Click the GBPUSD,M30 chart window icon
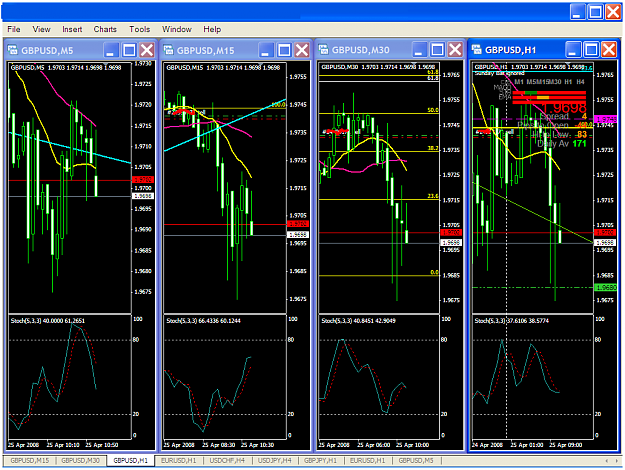This screenshot has width=625, height=470. pyautogui.click(x=323, y=49)
